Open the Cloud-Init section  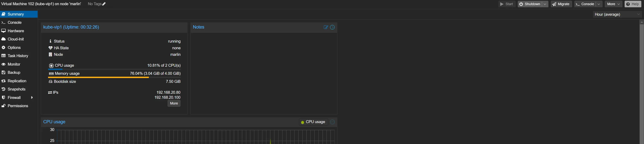(16, 39)
